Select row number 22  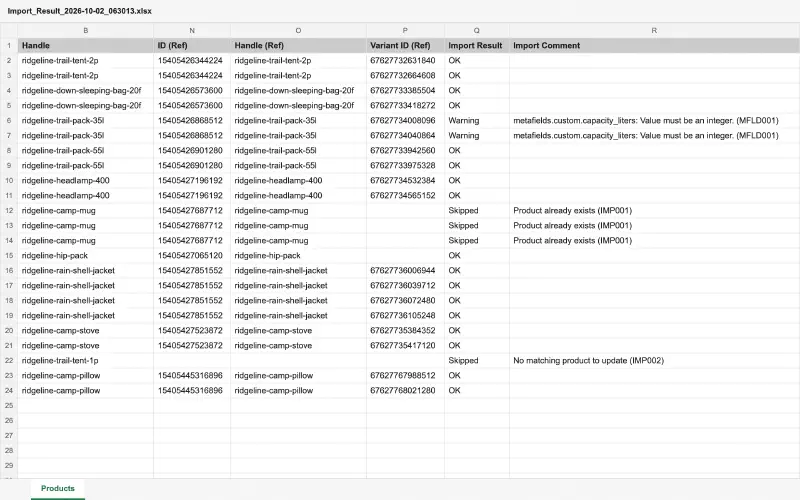[x=9, y=360]
